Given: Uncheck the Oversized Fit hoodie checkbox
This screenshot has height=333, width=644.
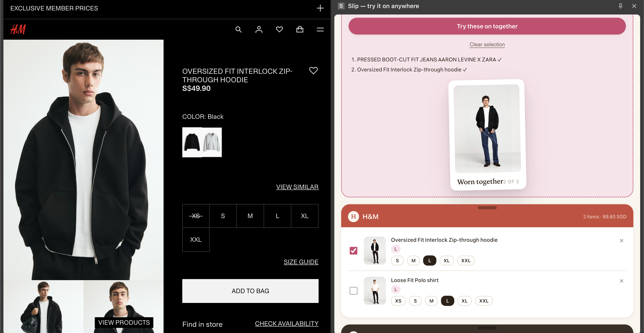Looking at the screenshot, I should tap(353, 250).
